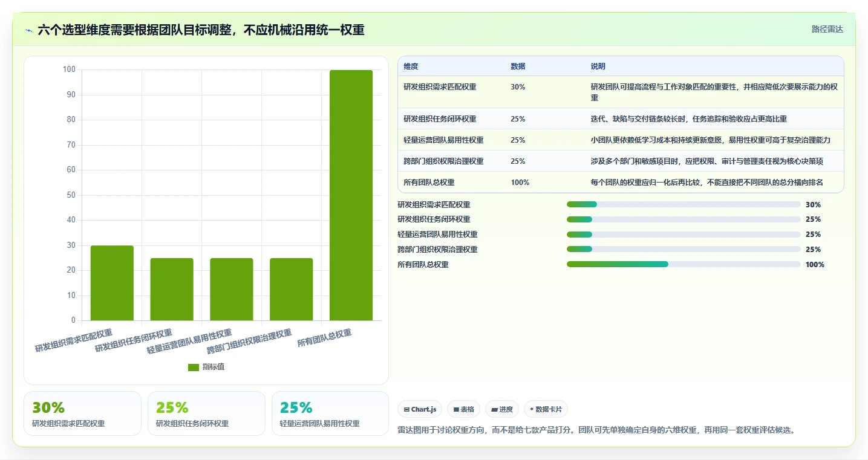Click the tallest chart bar 所有团队总权重

pos(351,195)
